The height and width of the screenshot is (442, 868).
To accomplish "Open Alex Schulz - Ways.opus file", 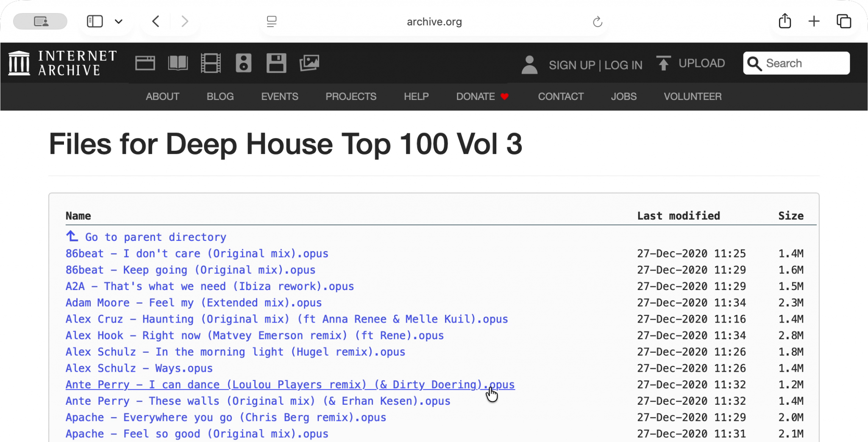I will pos(139,368).
